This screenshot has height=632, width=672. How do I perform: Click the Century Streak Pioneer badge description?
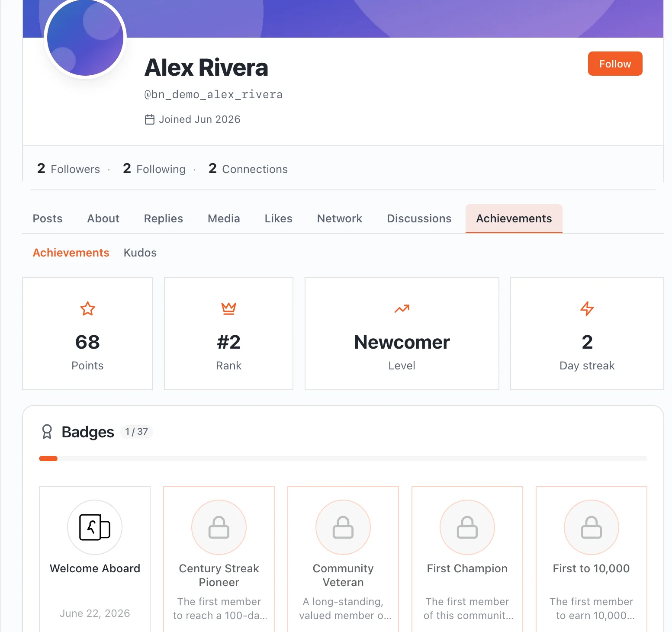click(x=219, y=609)
